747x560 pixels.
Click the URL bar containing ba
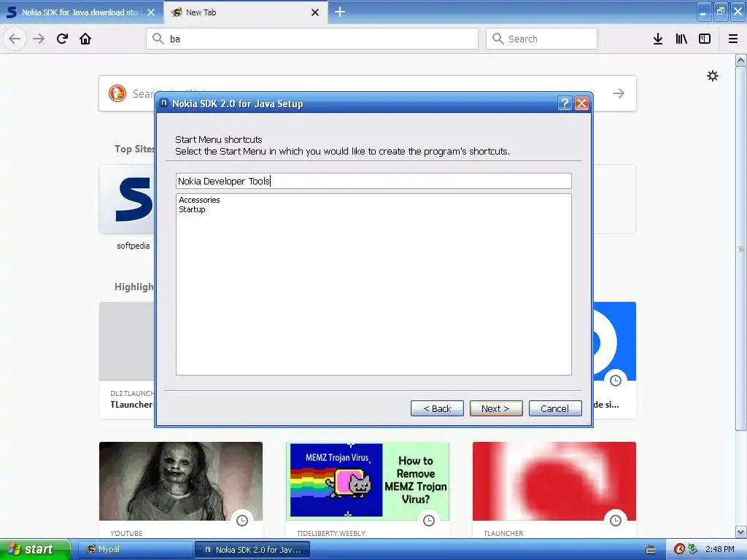[312, 39]
